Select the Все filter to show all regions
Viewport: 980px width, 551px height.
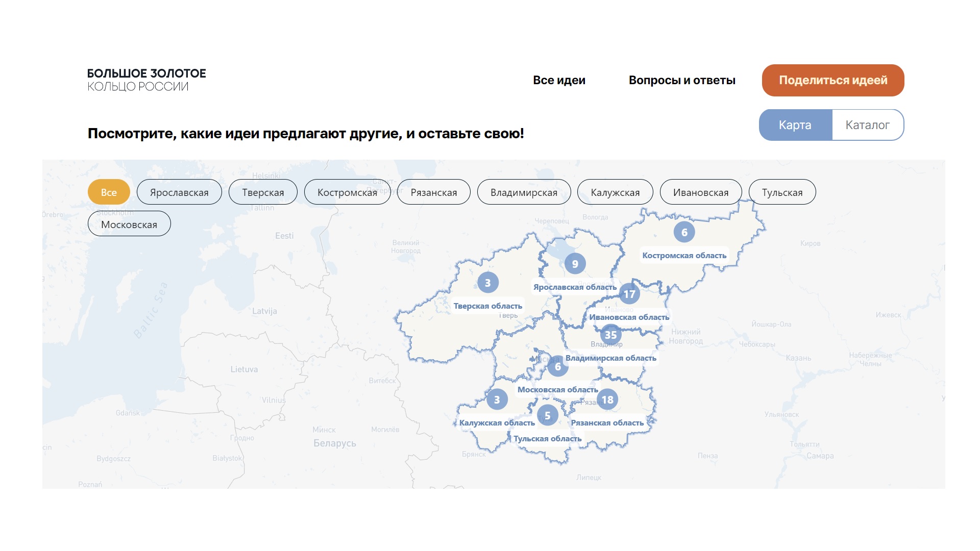[108, 192]
